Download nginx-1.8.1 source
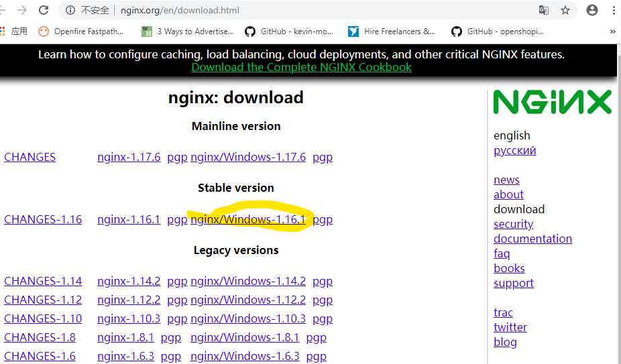The image size is (621, 364). [x=125, y=337]
